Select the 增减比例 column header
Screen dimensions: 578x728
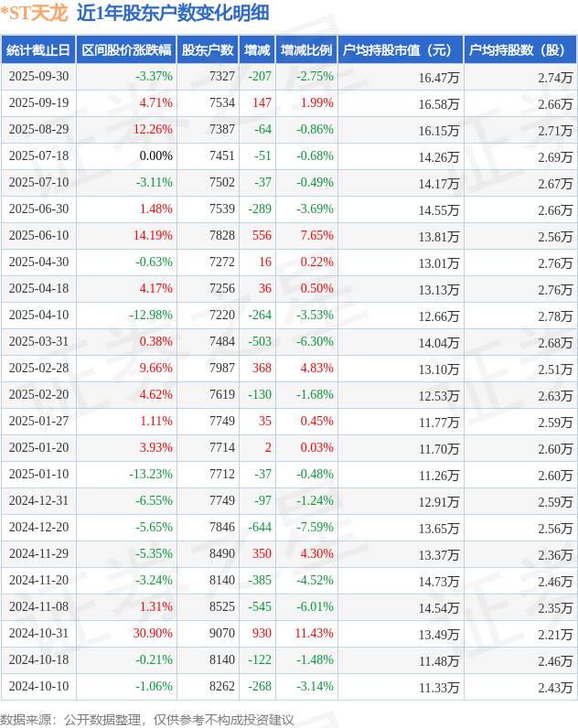306,50
